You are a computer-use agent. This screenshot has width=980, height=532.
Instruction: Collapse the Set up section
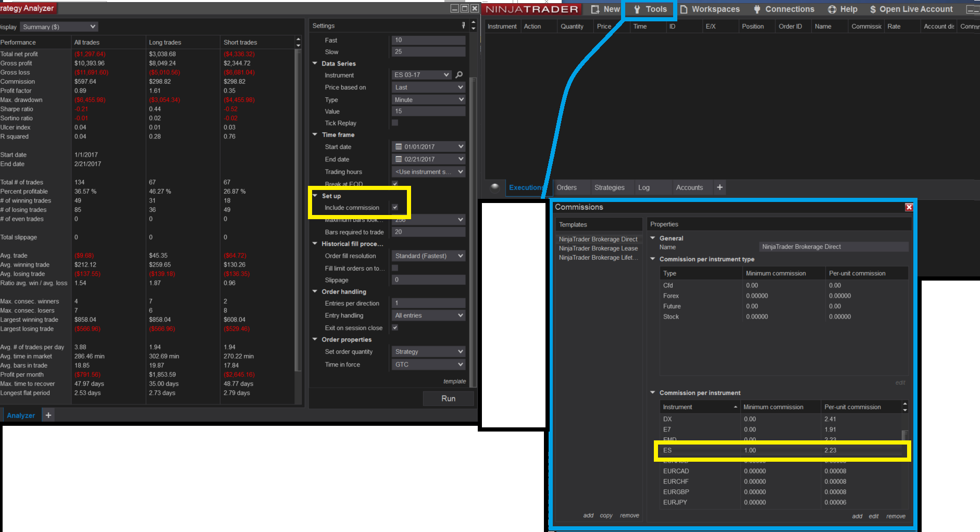pyautogui.click(x=315, y=196)
